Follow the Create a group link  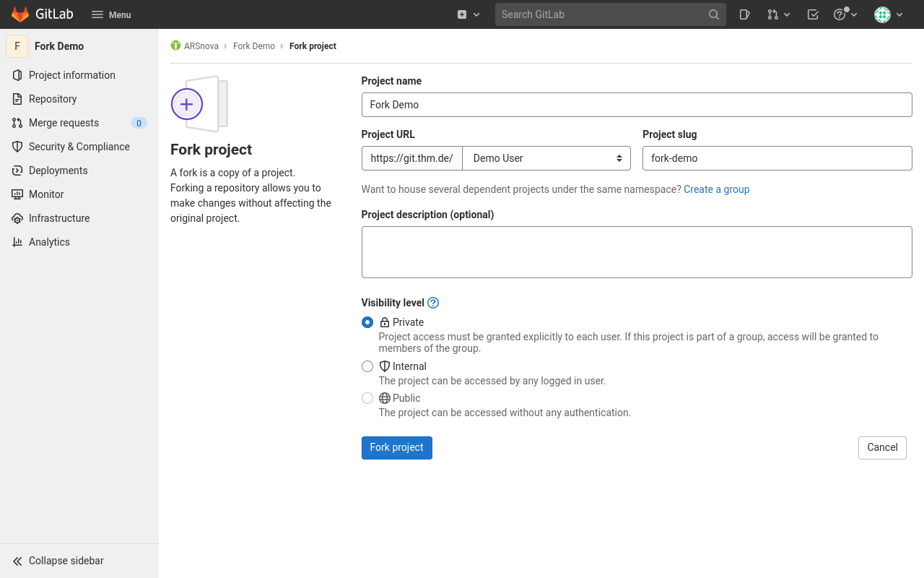717,189
